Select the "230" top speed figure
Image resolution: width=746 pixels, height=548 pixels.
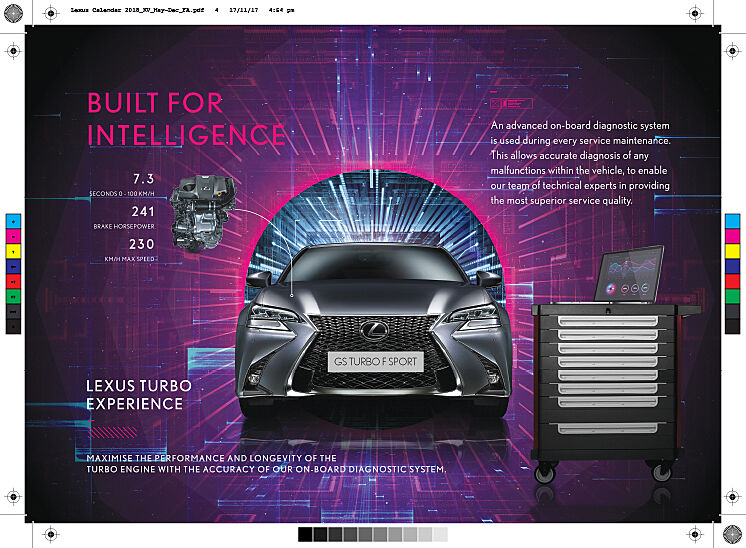142,244
